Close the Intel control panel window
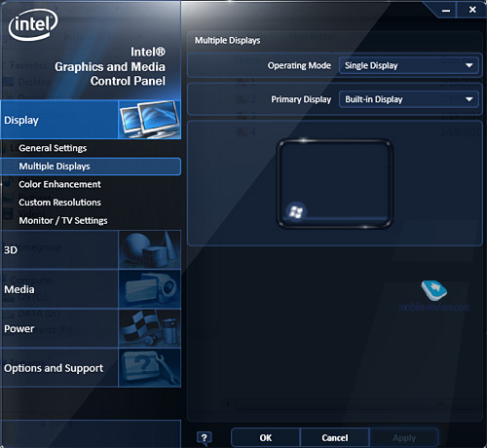The image size is (487, 448). coord(472,10)
